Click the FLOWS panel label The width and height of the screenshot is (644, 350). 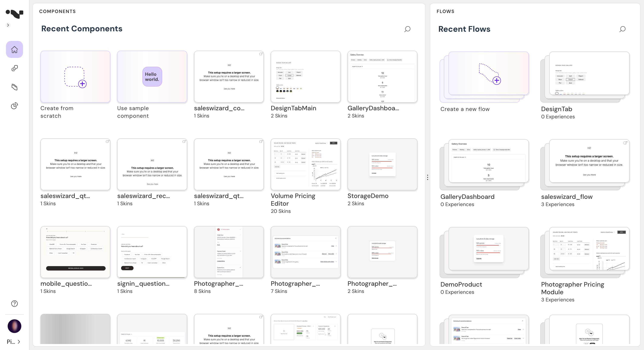click(446, 11)
